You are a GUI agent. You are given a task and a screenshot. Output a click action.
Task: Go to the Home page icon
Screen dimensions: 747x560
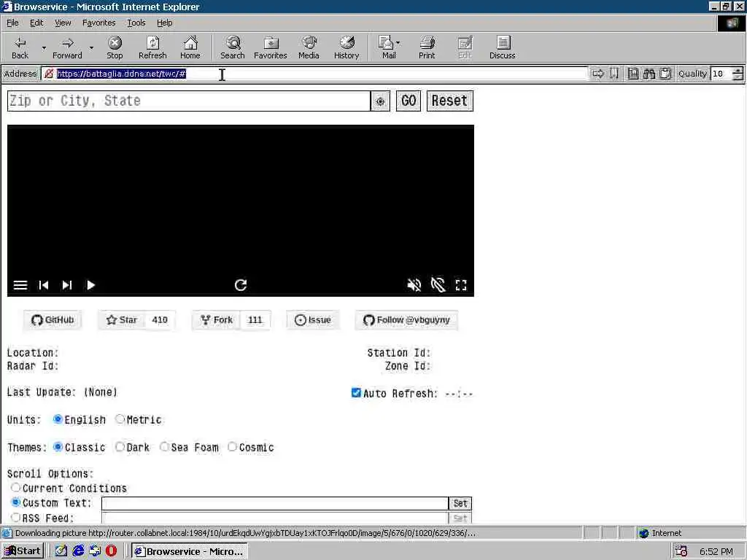click(190, 43)
